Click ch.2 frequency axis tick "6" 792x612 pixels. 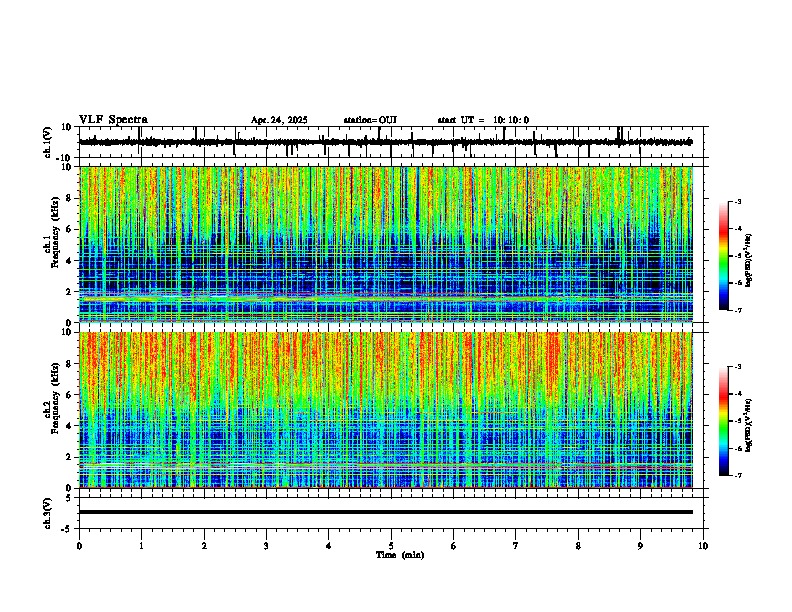click(x=70, y=395)
